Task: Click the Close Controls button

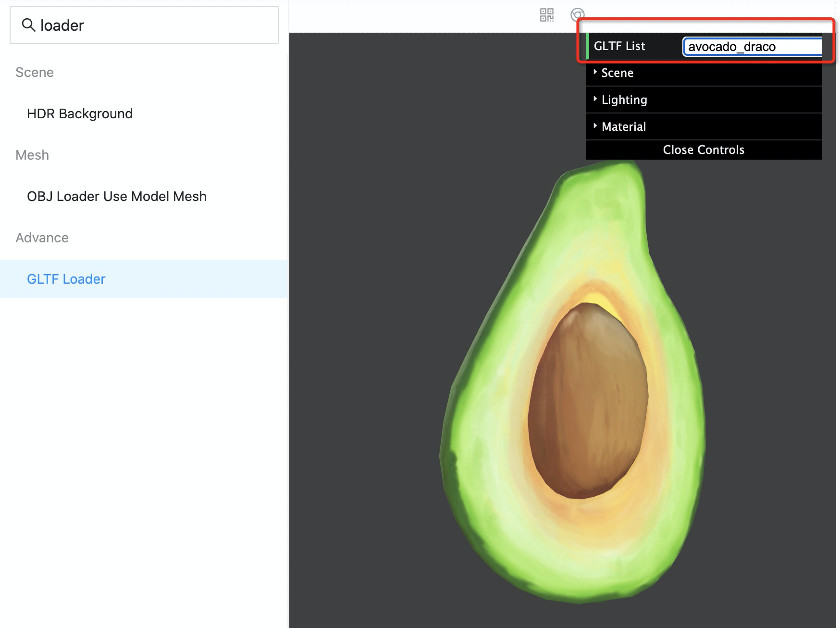Action: tap(704, 150)
